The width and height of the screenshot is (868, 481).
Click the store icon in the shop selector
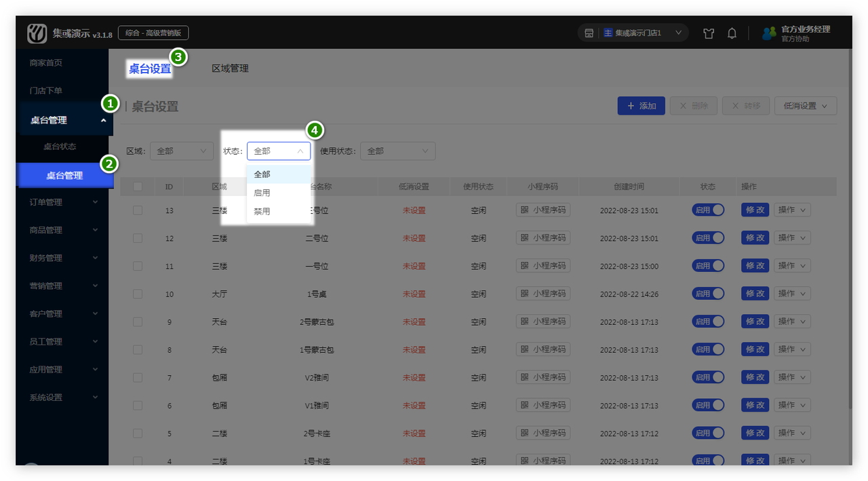coord(589,33)
